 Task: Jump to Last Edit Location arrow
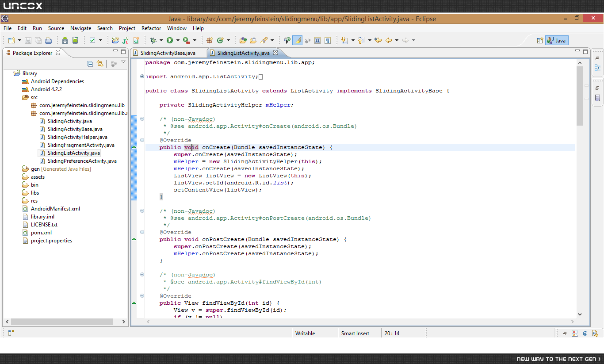[x=378, y=40]
